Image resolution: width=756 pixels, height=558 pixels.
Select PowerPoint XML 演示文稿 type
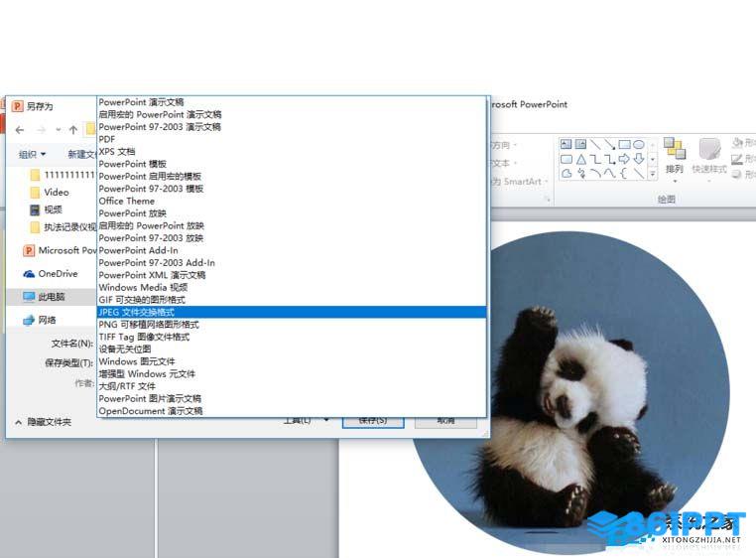(x=292, y=275)
